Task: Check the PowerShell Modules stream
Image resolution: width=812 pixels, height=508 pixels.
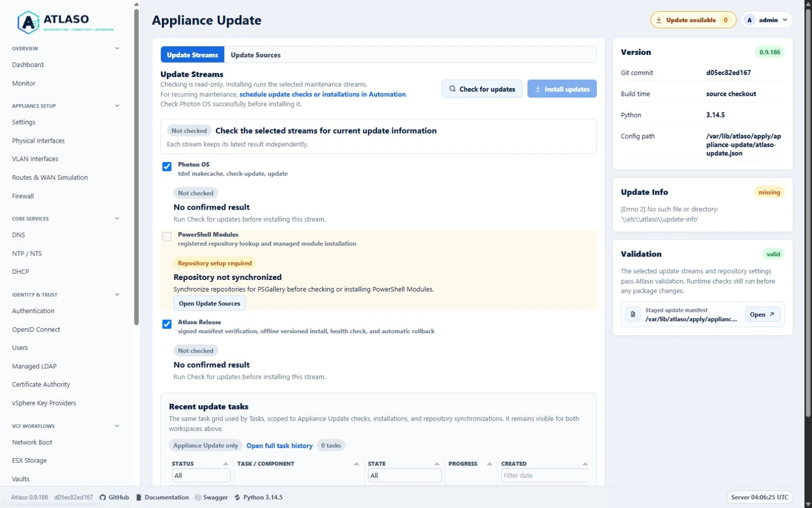Action: pos(167,237)
